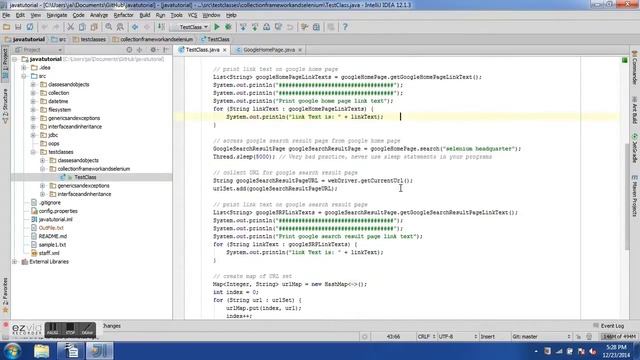640x360 pixels.
Task: Click the Open project folder toolbar icon
Action: click(x=7, y=27)
